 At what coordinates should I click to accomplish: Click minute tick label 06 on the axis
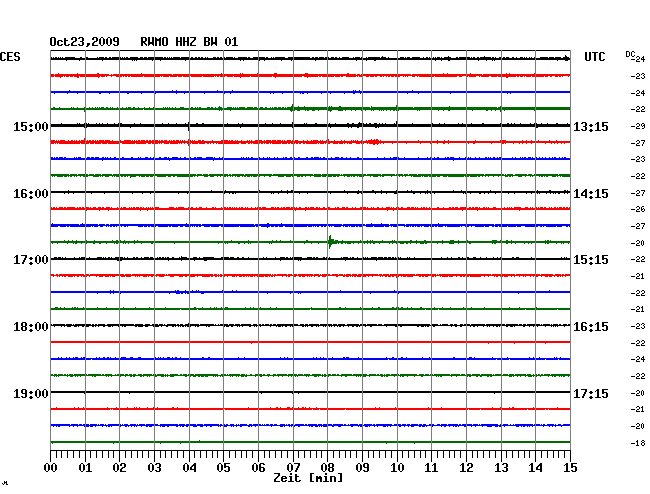[x=258, y=467]
